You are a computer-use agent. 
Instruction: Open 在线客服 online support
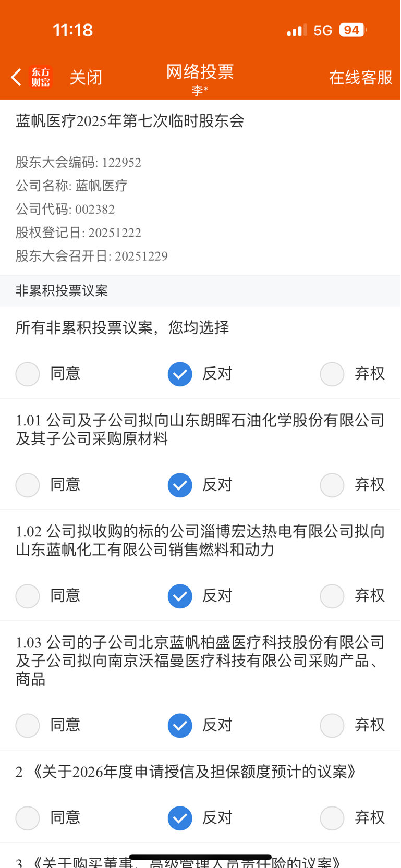tap(360, 78)
